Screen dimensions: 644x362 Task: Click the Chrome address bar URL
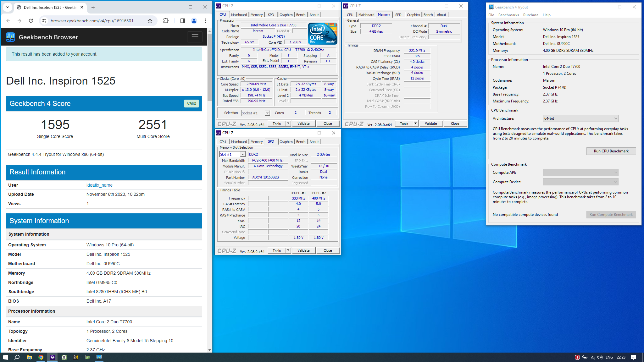click(92, 21)
